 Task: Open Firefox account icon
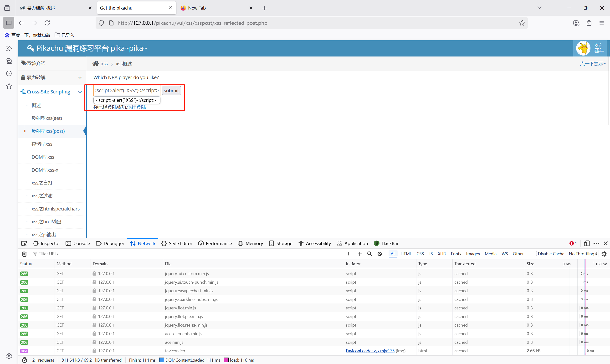click(x=576, y=23)
